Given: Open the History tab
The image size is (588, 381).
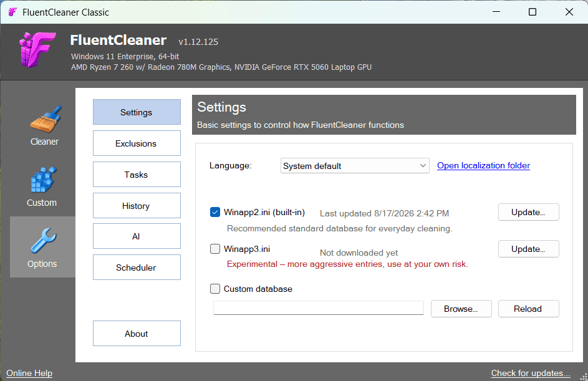Looking at the screenshot, I should click(x=137, y=206).
